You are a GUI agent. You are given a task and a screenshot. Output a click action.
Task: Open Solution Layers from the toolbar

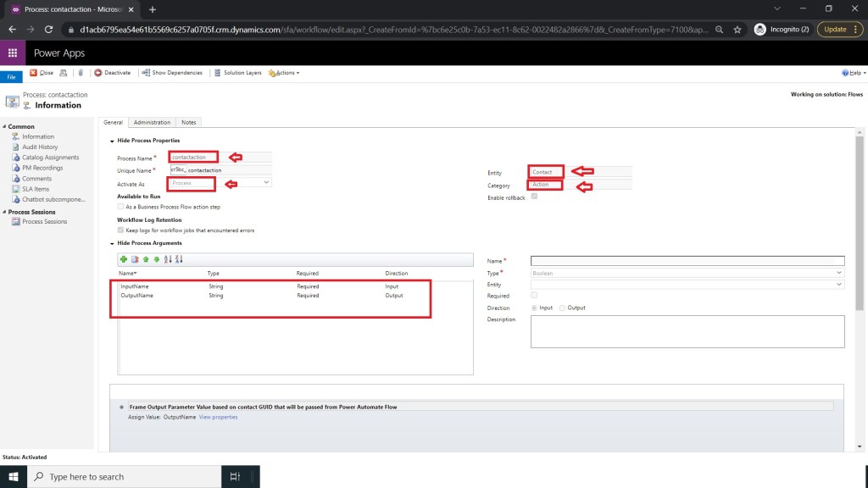point(237,73)
